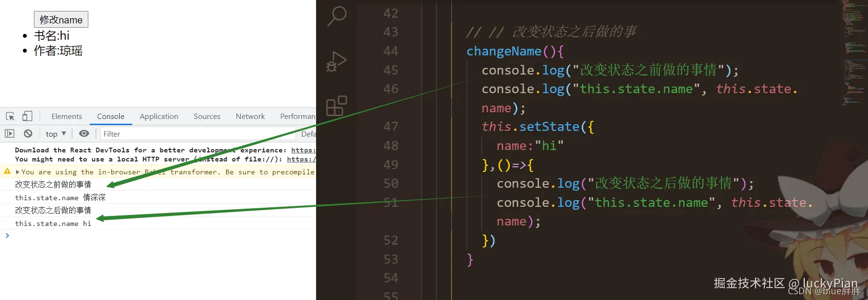Click the setState call in the code

[x=549, y=127]
